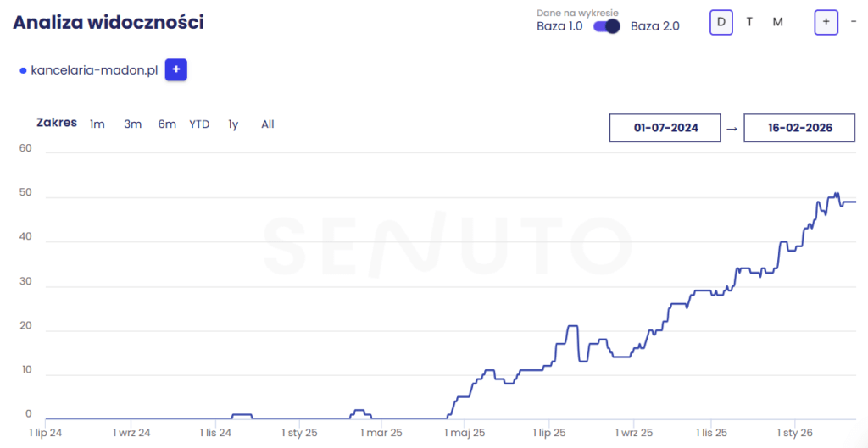
Task: Click the plus button beside kancelaria-madon.pl
Action: [175, 69]
